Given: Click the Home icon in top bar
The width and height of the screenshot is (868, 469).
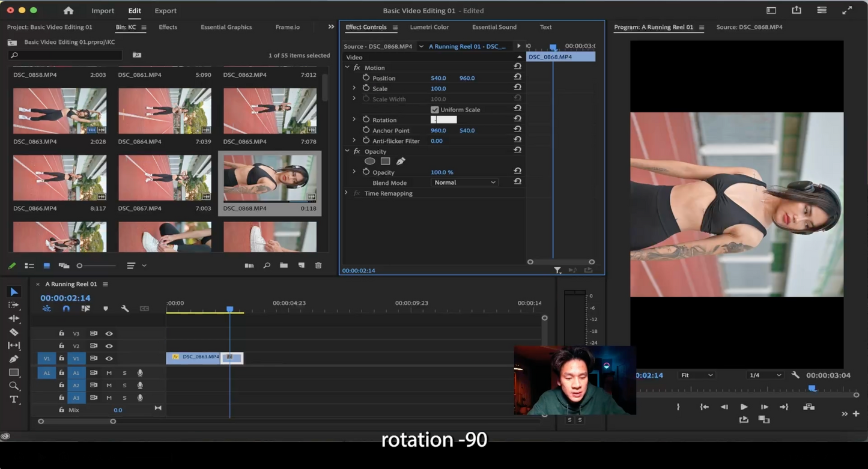Looking at the screenshot, I should [x=68, y=11].
